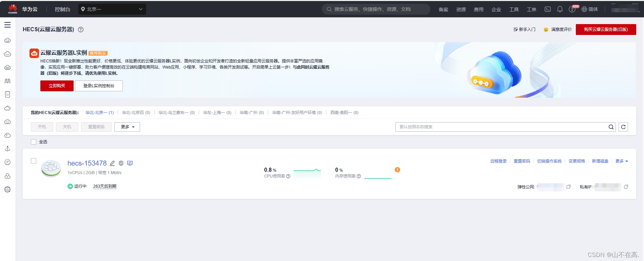Edit the hecs-153478 server name
This screenshot has width=644, height=261.
[x=112, y=163]
